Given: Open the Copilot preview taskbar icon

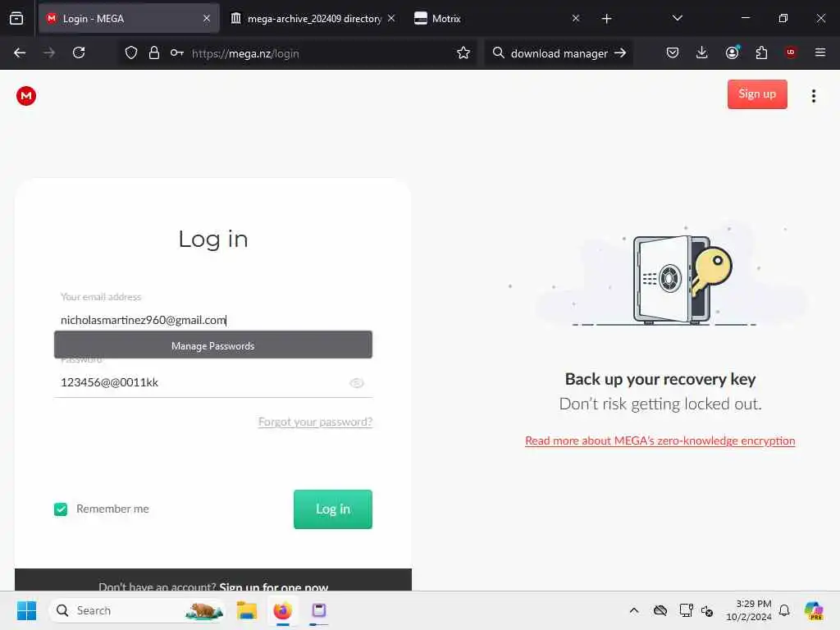Looking at the screenshot, I should pos(813,610).
